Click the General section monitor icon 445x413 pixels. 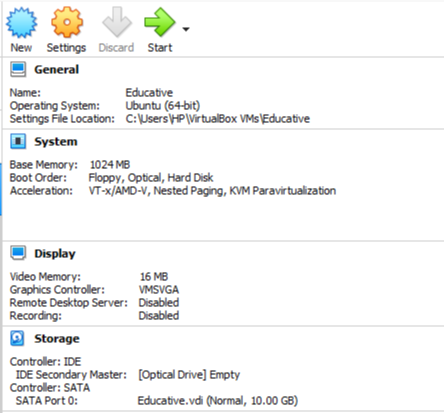pos(18,69)
